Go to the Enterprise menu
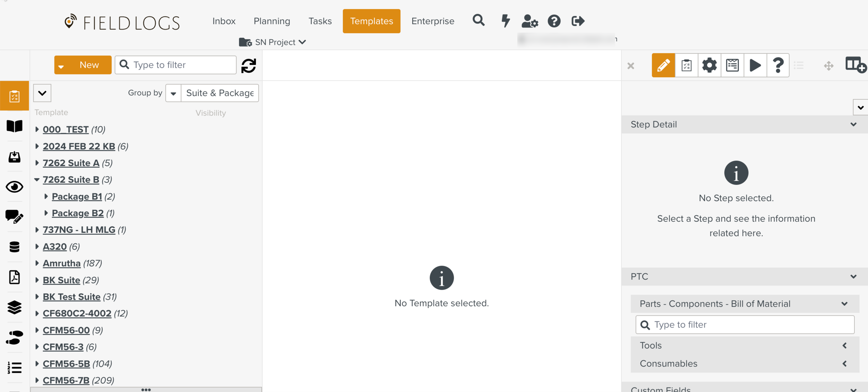The image size is (868, 392). tap(433, 21)
